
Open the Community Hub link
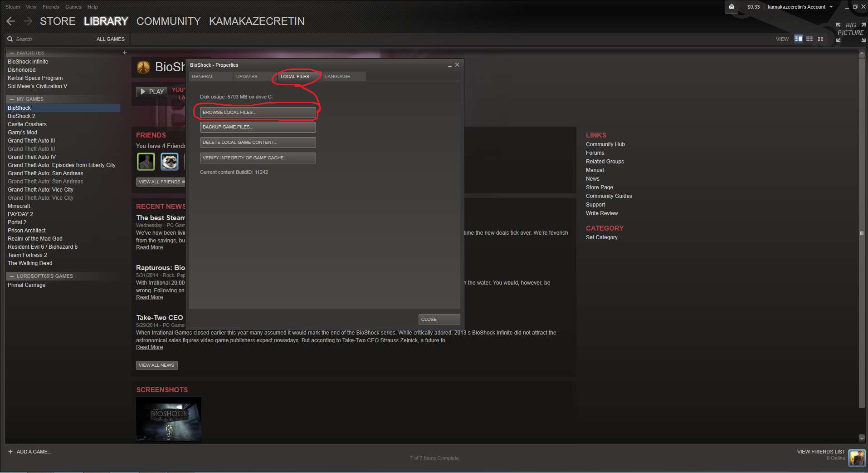click(605, 144)
